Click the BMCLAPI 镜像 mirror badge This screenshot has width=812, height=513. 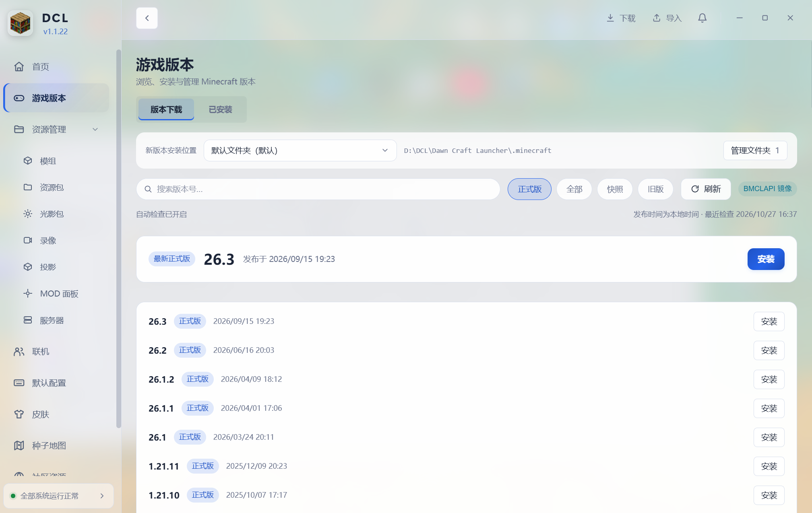(767, 189)
